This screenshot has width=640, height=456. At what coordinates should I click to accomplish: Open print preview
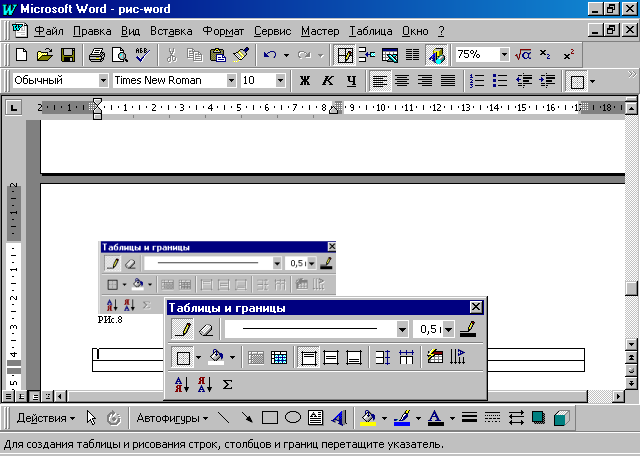[120, 55]
